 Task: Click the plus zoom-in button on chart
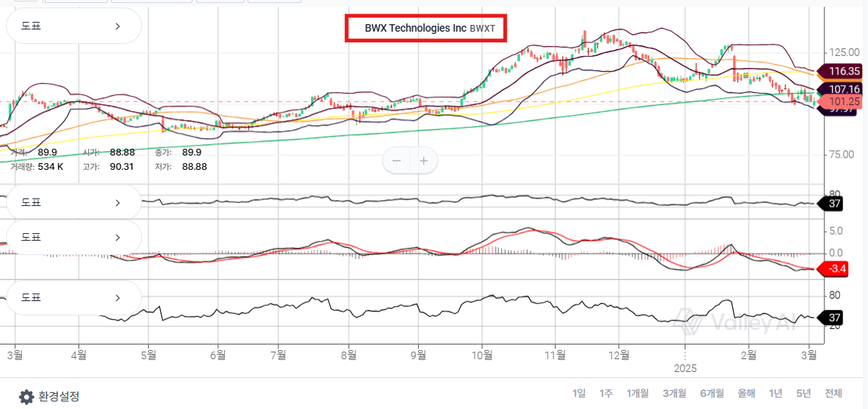424,161
